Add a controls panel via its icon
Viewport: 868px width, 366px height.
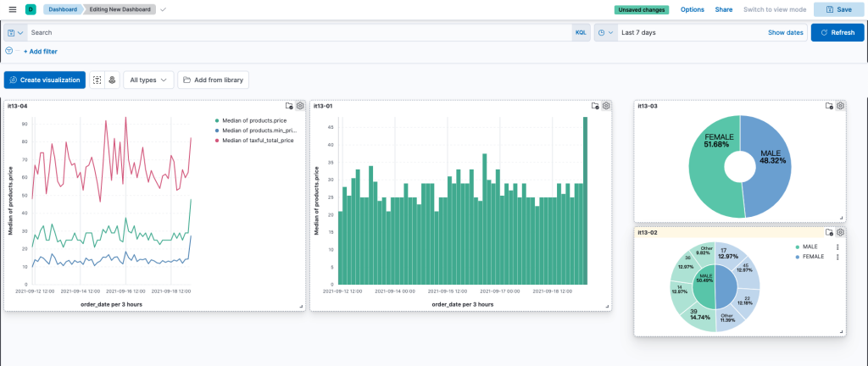click(113, 80)
